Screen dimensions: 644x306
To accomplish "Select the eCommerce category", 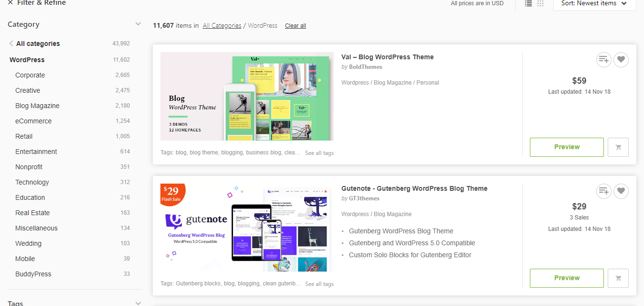I will coord(33,121).
